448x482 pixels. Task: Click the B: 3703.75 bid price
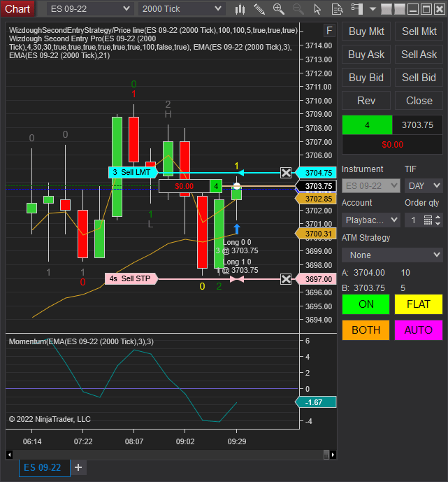pos(369,288)
